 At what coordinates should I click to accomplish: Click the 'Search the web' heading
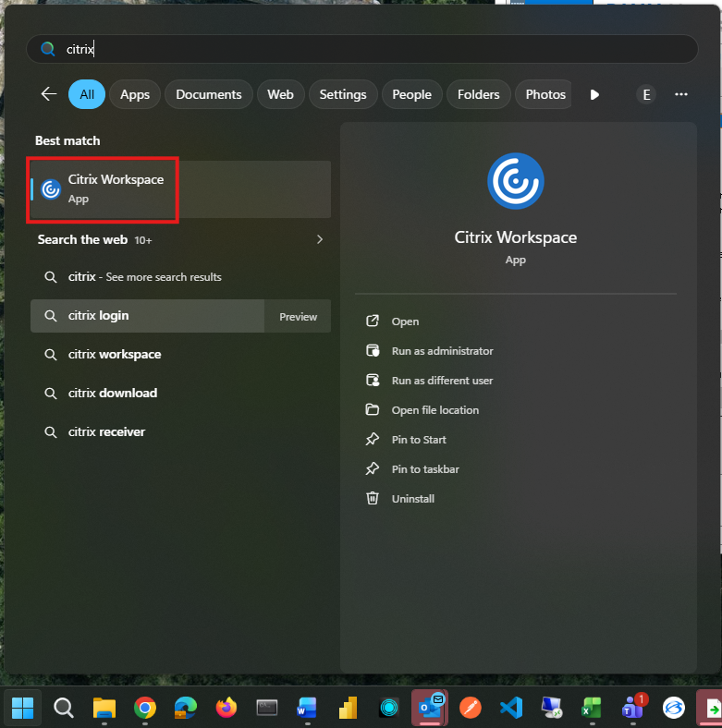pos(82,239)
